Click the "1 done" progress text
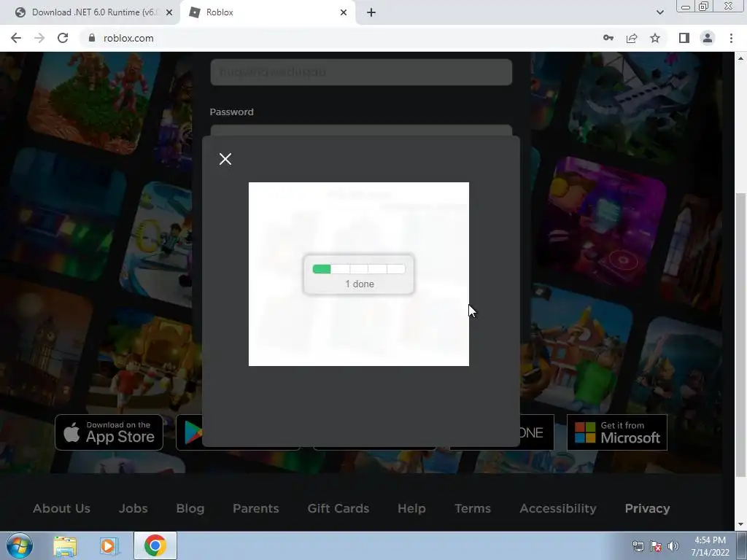 click(x=360, y=284)
